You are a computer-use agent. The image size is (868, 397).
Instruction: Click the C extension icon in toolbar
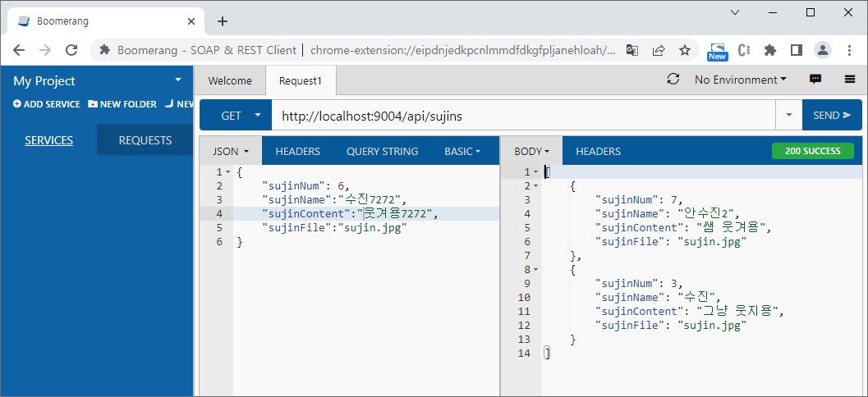(745, 50)
